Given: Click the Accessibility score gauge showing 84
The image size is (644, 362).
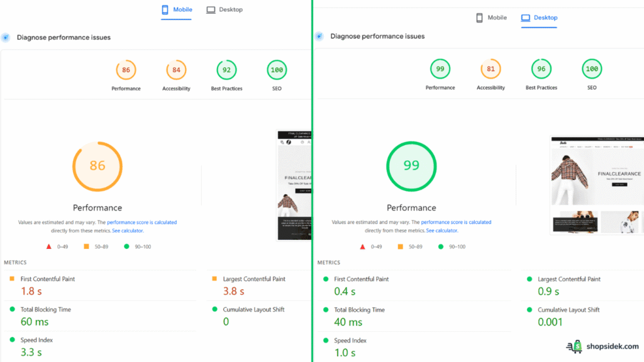Looking at the screenshot, I should (x=176, y=70).
